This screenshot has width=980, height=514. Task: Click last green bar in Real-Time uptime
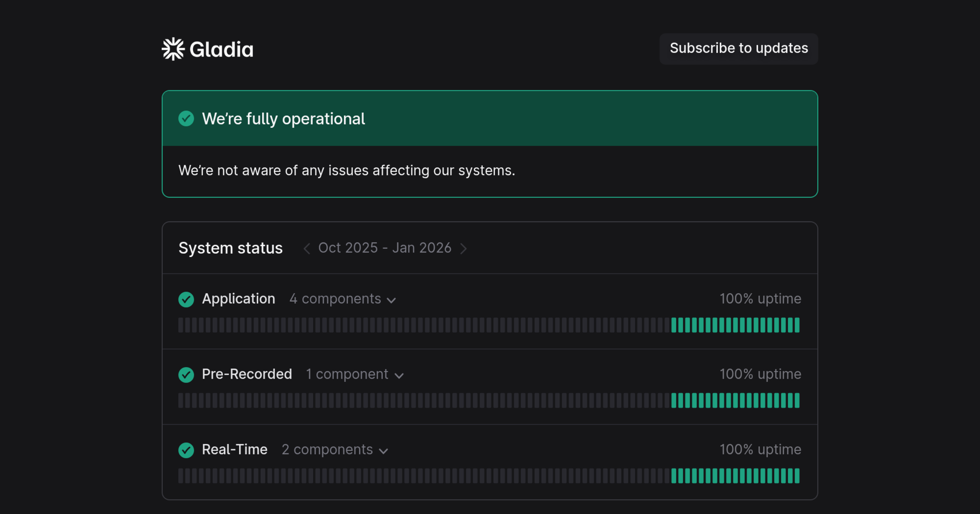(797, 476)
